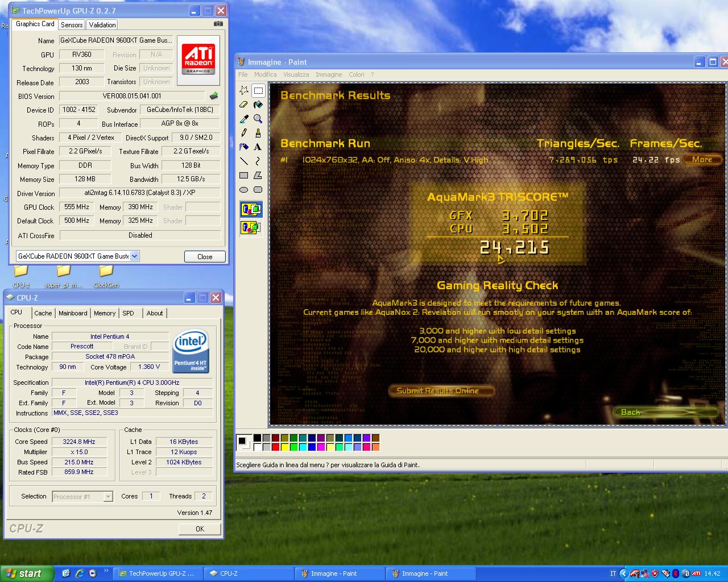728x582 pixels.
Task: Pick the Eraser tool in Paint
Action: click(244, 105)
